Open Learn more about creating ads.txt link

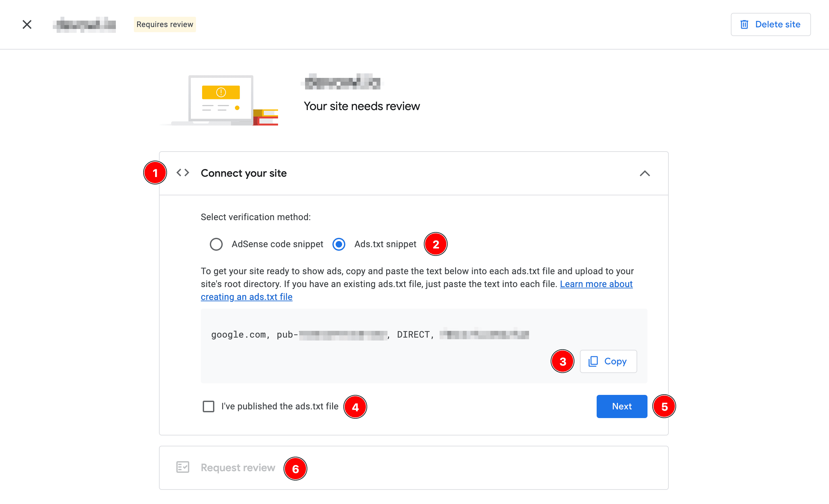click(x=596, y=284)
